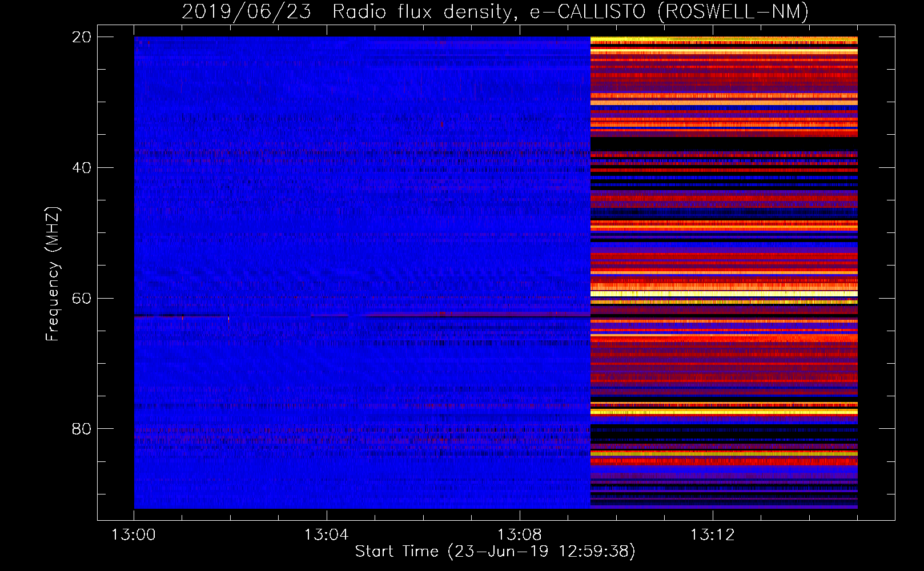
Task: Click the 60 frequency tick label
Action: pos(82,299)
